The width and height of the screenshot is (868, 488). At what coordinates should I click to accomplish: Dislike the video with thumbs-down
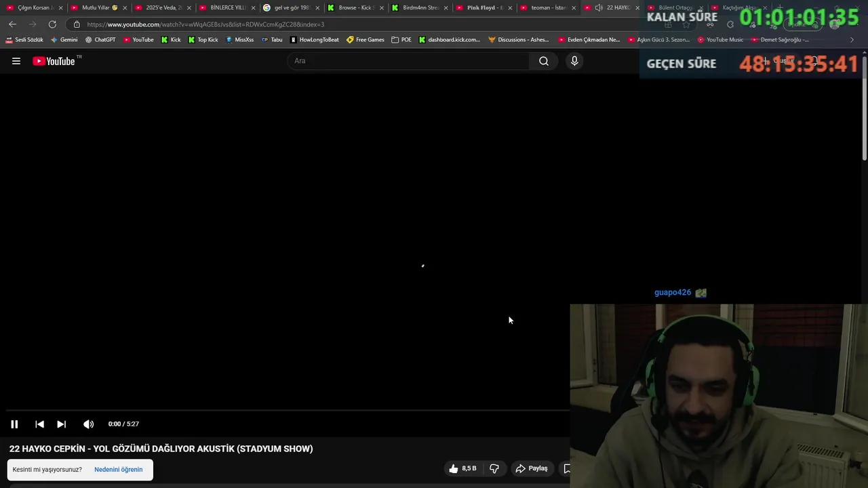(494, 468)
